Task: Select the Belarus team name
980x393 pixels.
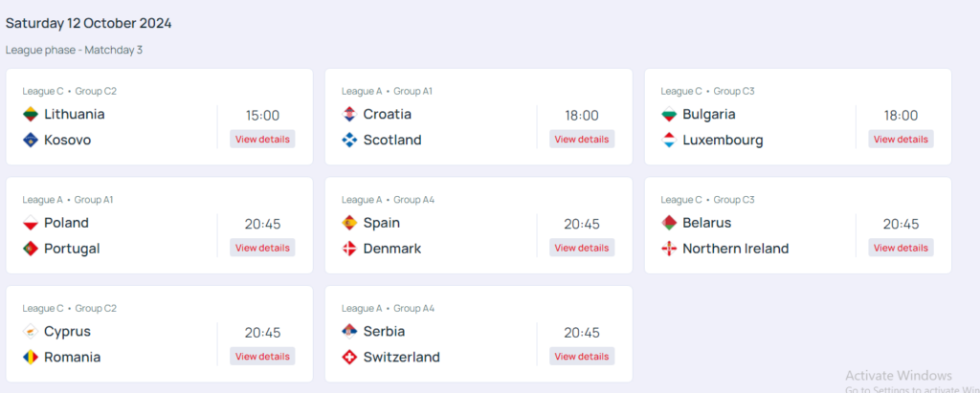Action: [x=707, y=223]
